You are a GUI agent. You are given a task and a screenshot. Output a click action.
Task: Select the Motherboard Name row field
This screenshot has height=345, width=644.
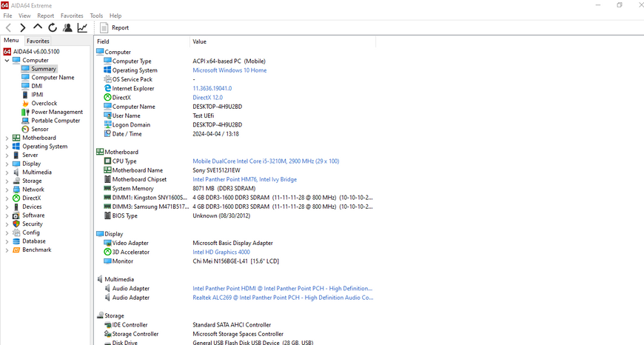coord(138,170)
